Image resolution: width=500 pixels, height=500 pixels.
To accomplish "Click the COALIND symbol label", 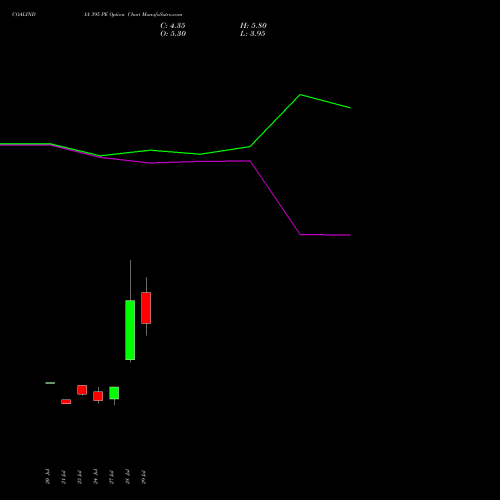I will (24, 14).
